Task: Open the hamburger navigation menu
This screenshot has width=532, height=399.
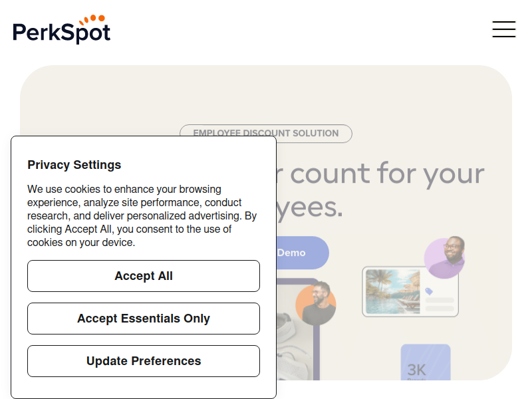Action: (504, 29)
